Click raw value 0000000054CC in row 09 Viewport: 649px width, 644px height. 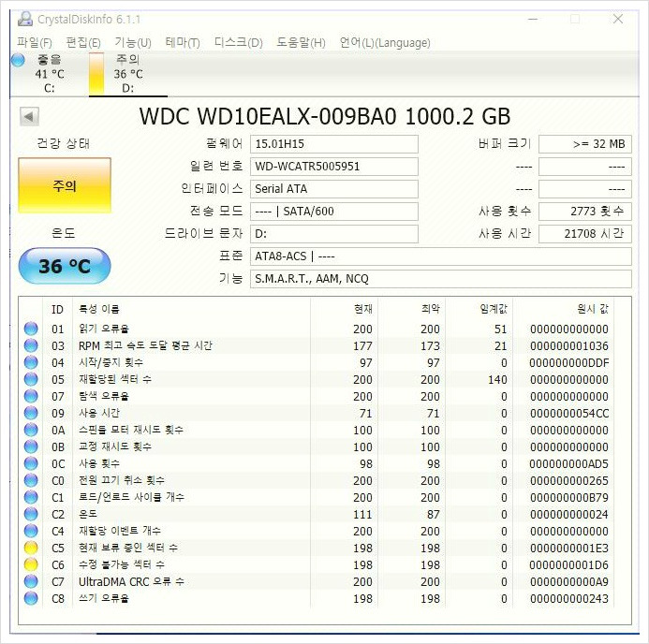click(569, 413)
